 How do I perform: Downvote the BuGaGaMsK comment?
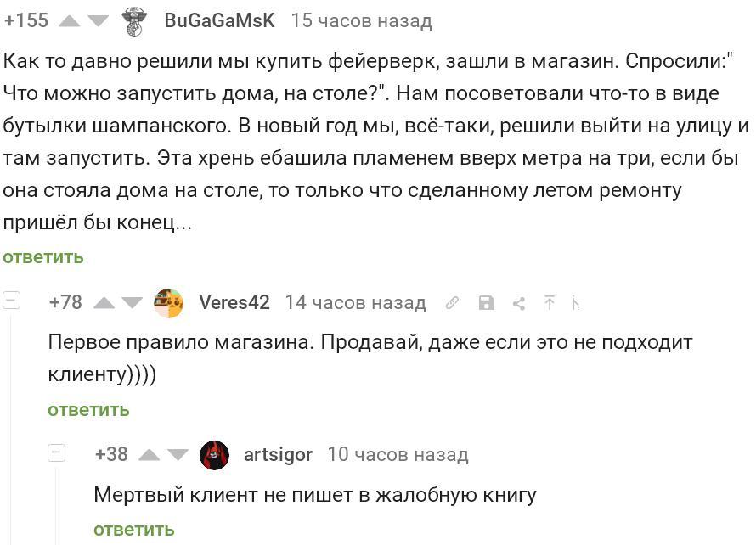click(x=99, y=21)
